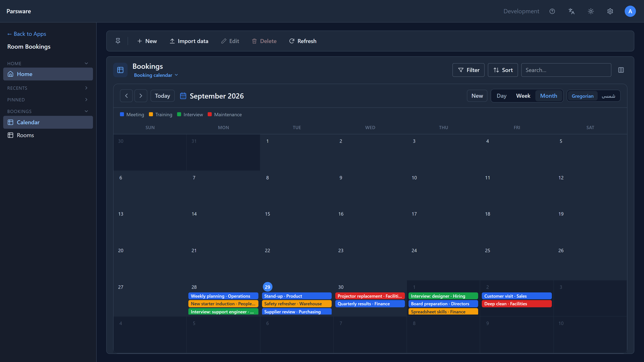Click New in the top toolbar
The image size is (644, 362).
(147, 41)
